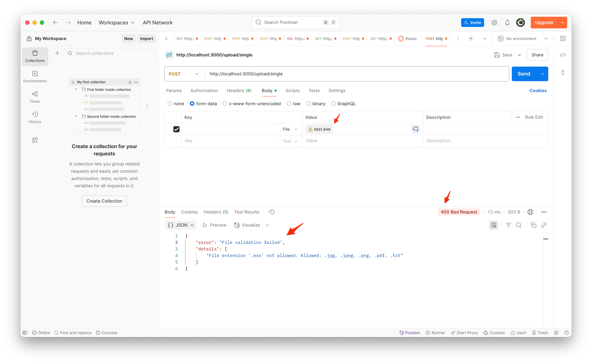
Task: Click the code snippet icon
Action: click(x=563, y=55)
